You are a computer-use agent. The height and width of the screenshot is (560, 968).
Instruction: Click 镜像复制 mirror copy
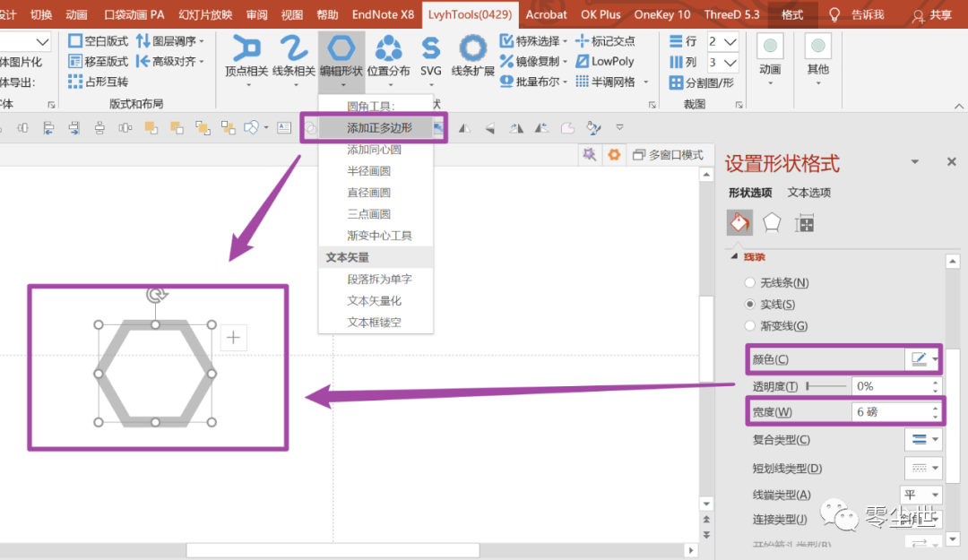point(533,61)
